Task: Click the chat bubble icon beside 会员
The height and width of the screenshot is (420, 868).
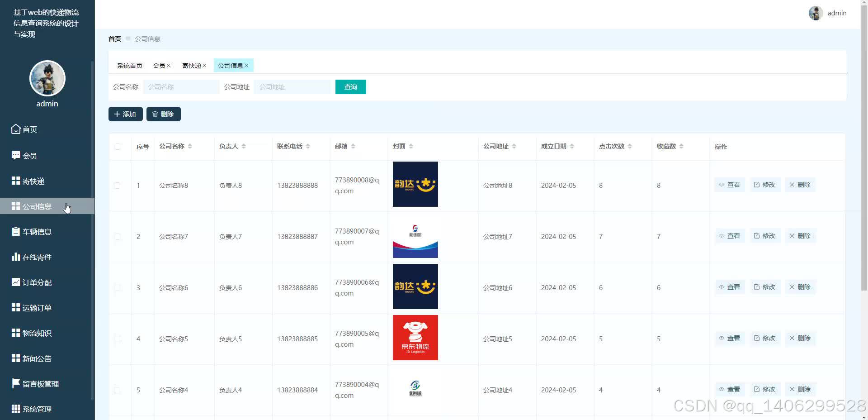Action: click(16, 155)
